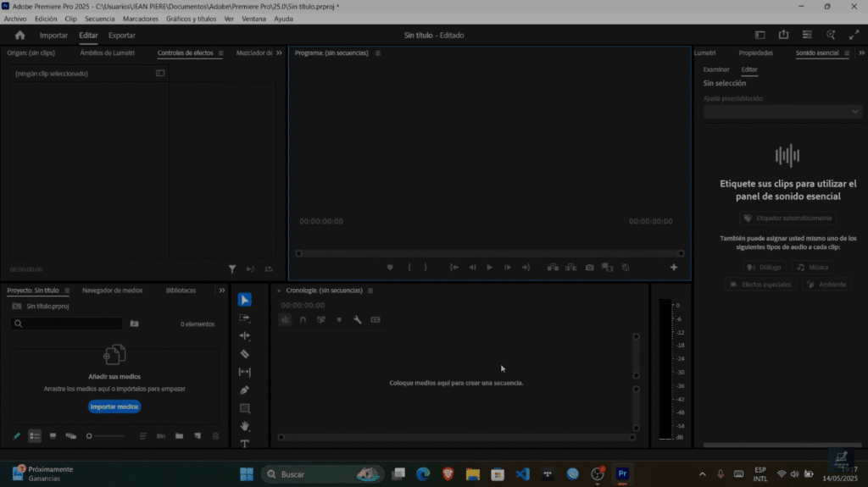Step forward one frame
Viewport: 868px width, 487px height.
point(508,268)
